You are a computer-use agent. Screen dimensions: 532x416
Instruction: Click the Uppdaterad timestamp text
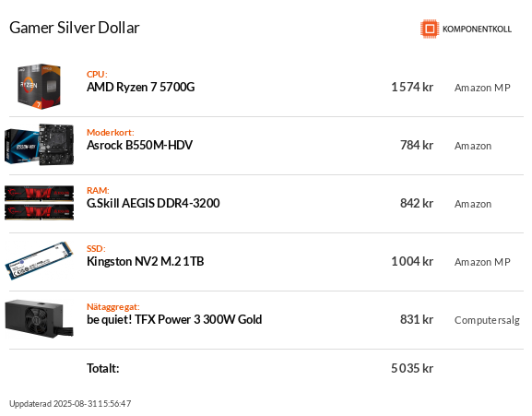point(70,403)
